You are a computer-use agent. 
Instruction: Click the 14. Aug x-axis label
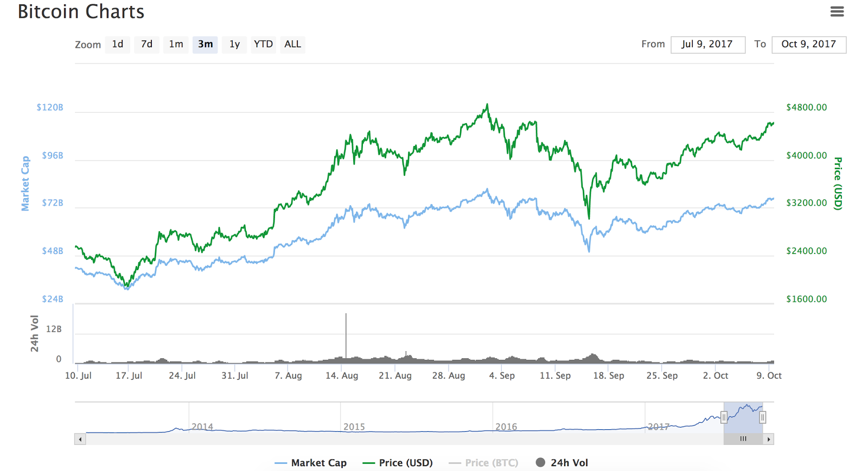(342, 375)
